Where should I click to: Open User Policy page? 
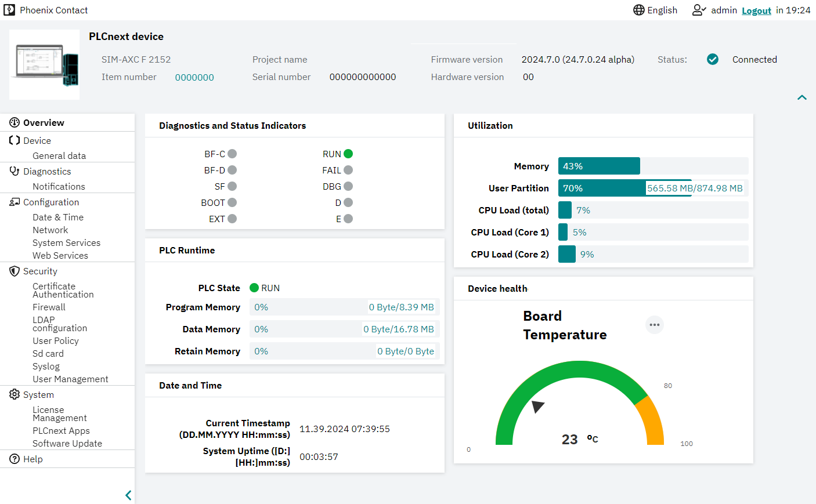(x=56, y=340)
